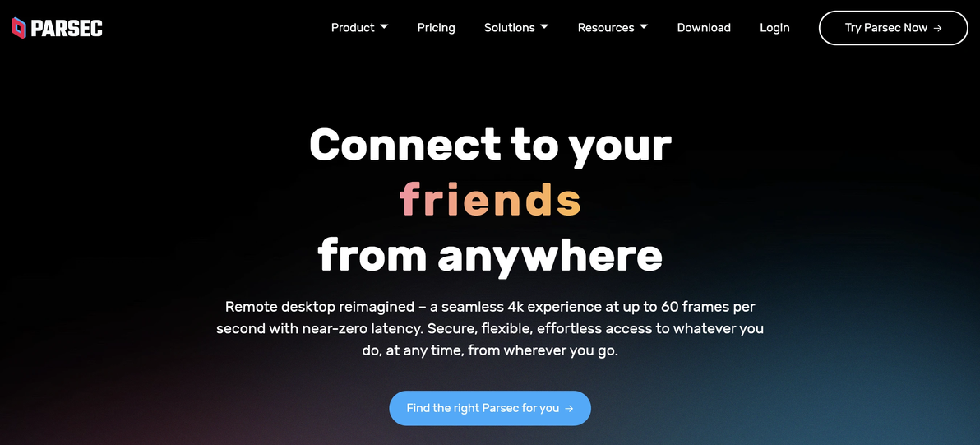This screenshot has width=980, height=445.
Task: Click Find the right Parsec for you
Action: point(490,408)
